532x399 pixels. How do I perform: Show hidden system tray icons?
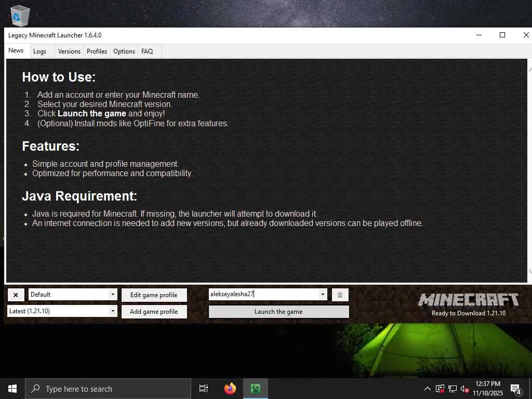[x=428, y=389]
